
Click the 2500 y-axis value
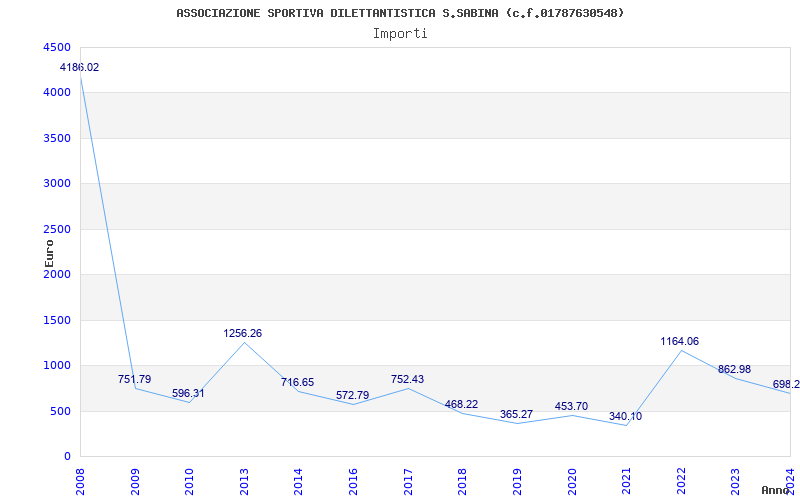pyautogui.click(x=58, y=229)
